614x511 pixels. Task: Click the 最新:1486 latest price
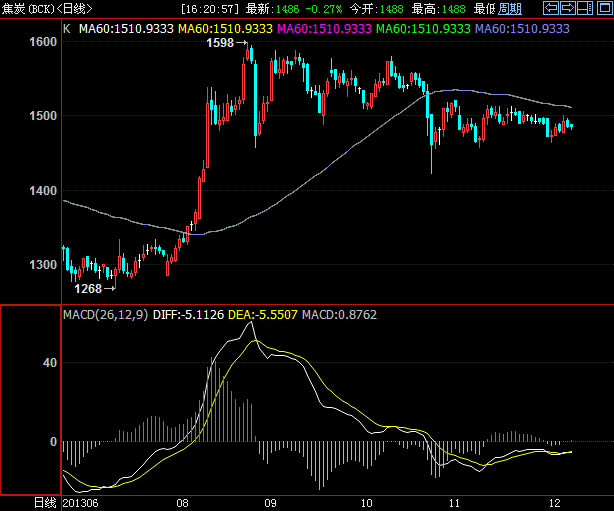click(x=272, y=9)
